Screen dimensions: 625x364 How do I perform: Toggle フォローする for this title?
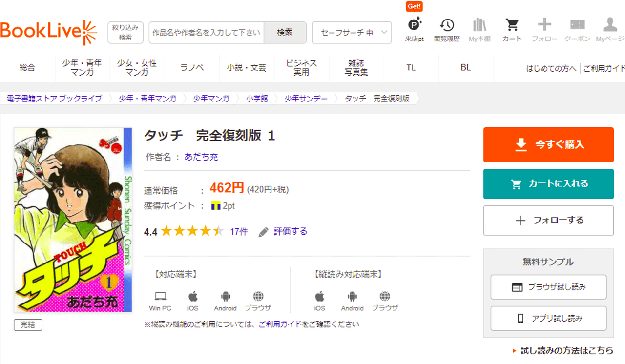coord(548,221)
